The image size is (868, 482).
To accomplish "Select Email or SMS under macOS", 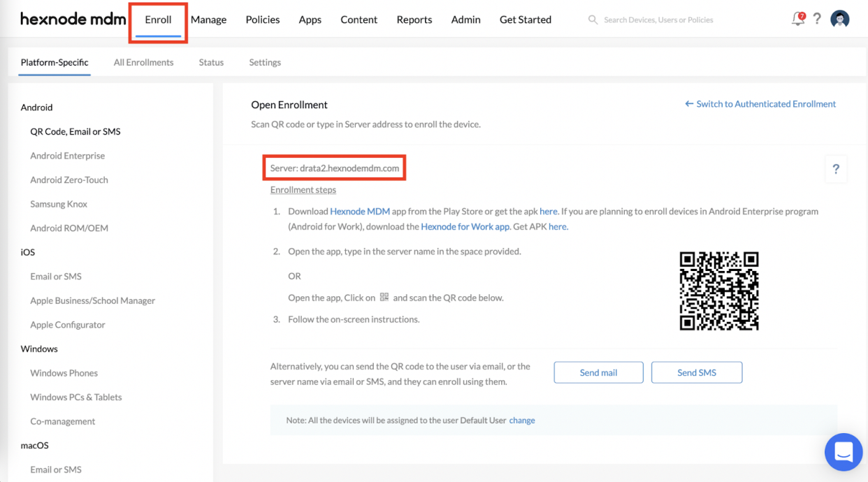I will coord(56,469).
